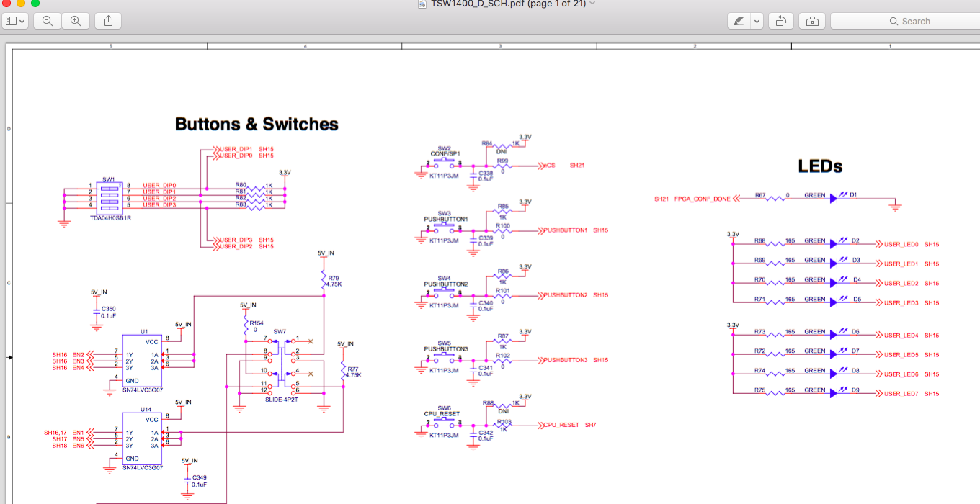Click the R77 4.75K resistor label
The height and width of the screenshot is (504, 980).
pos(354,372)
